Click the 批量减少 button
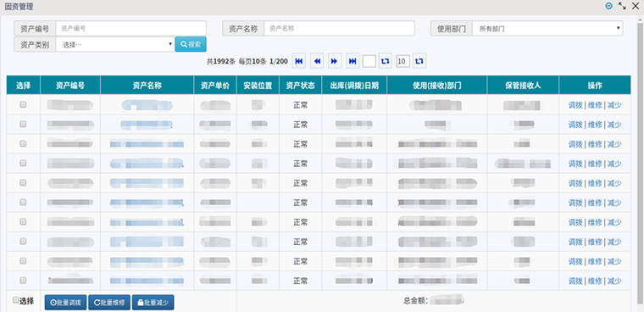 pyautogui.click(x=153, y=303)
